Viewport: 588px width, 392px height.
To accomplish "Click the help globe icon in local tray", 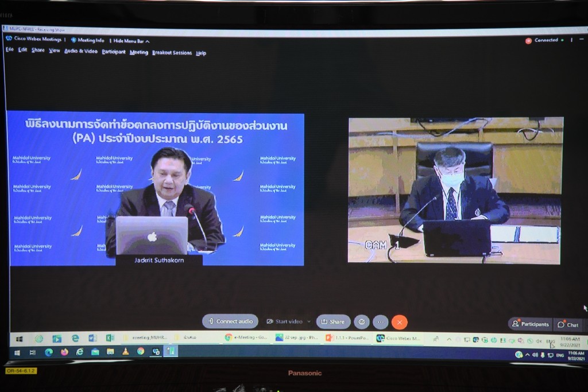I will [519, 355].
